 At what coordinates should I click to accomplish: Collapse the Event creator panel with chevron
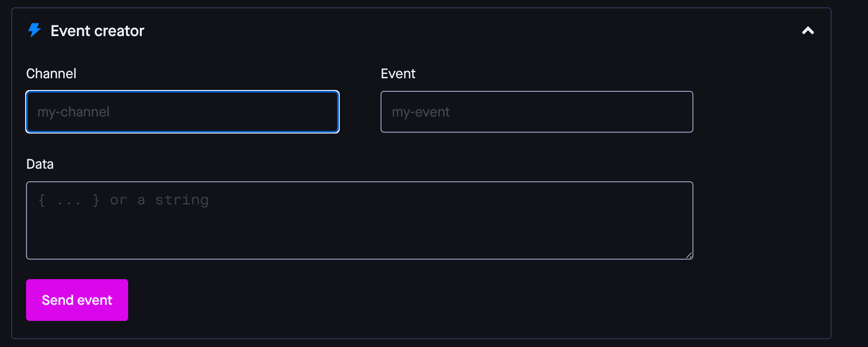pyautogui.click(x=808, y=30)
